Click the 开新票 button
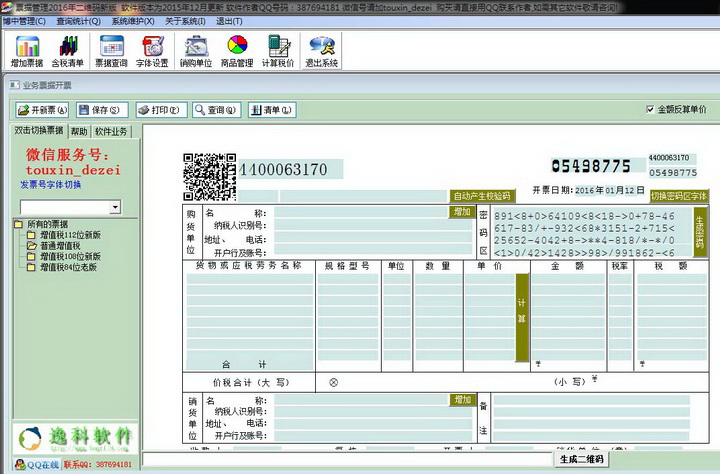Image resolution: width=720 pixels, height=474 pixels. [x=42, y=110]
